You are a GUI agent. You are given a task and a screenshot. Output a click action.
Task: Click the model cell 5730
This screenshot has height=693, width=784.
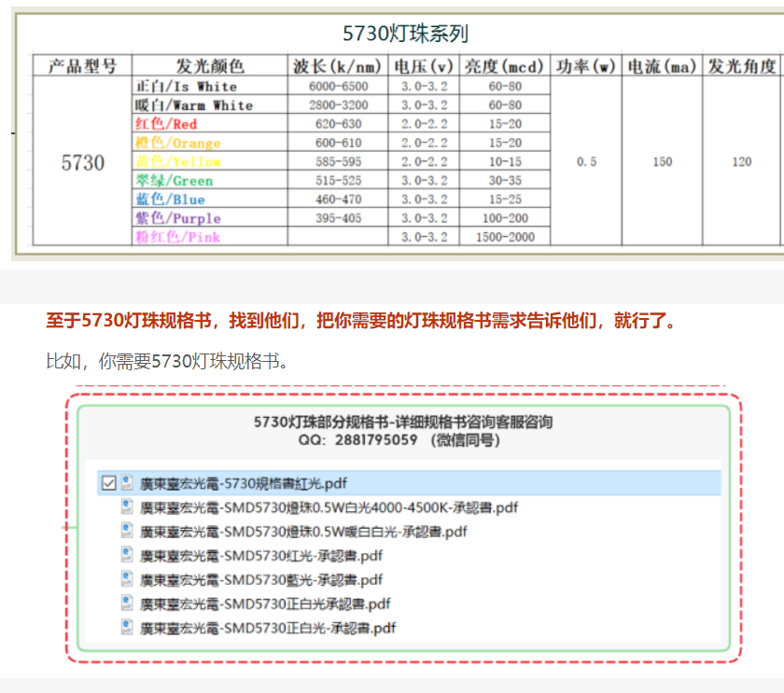[83, 162]
